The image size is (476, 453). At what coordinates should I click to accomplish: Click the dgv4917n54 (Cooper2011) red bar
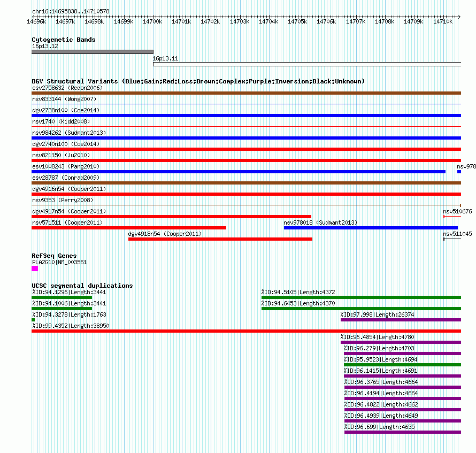pyautogui.click(x=172, y=217)
